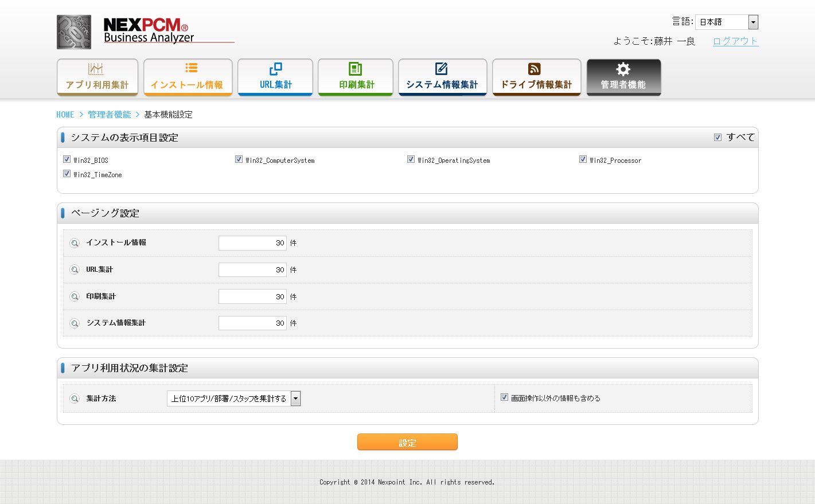815x504 pixels.
Task: Go to the システム情報集計 tab
Action: 443,77
